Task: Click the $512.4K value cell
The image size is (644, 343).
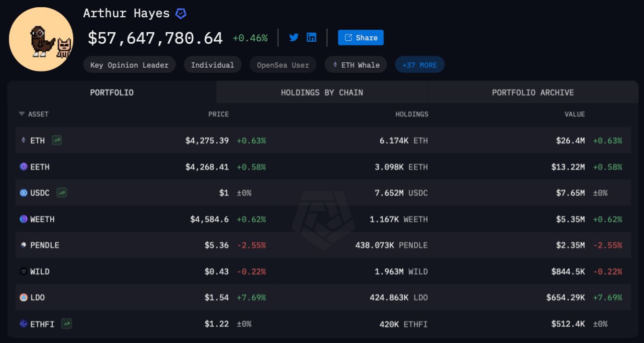Action: pyautogui.click(x=568, y=324)
